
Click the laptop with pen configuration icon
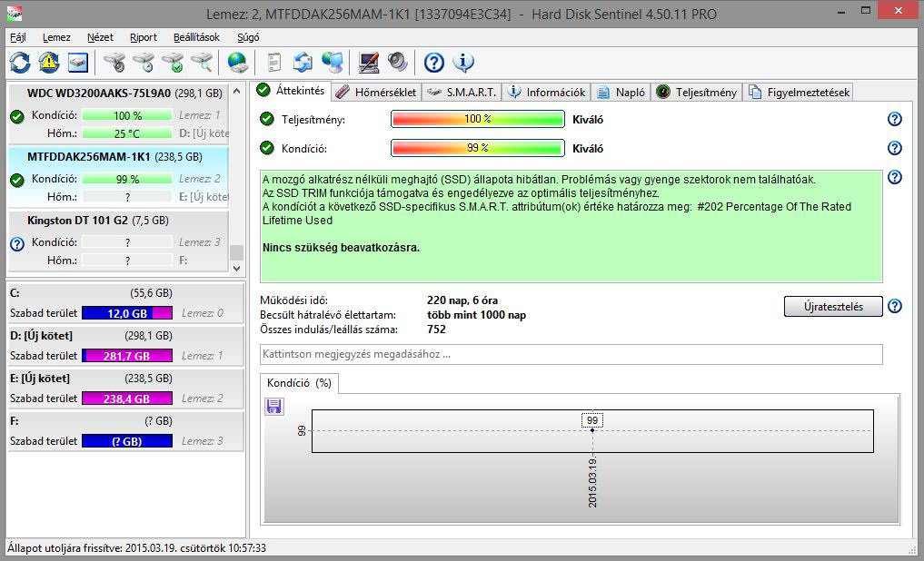(x=368, y=63)
